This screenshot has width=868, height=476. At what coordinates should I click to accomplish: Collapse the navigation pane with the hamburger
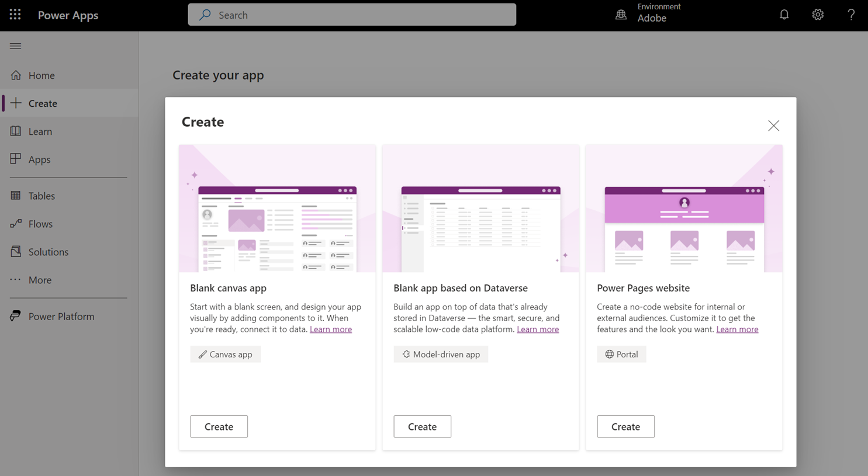(x=15, y=46)
